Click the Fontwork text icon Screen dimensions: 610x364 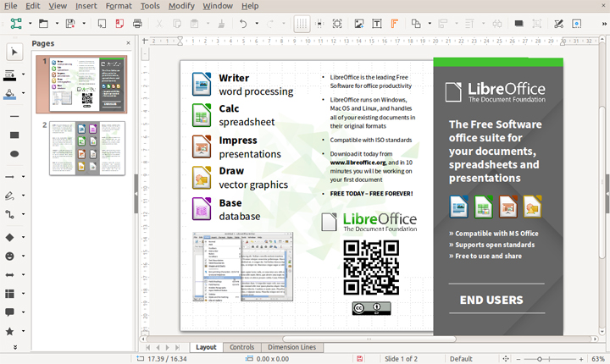395,24
